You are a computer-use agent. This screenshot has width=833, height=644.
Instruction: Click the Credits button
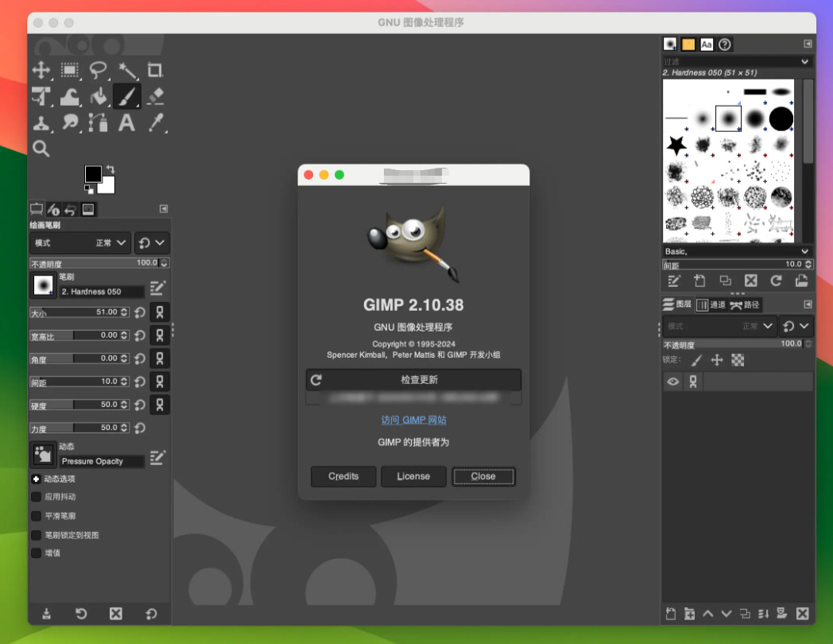343,476
